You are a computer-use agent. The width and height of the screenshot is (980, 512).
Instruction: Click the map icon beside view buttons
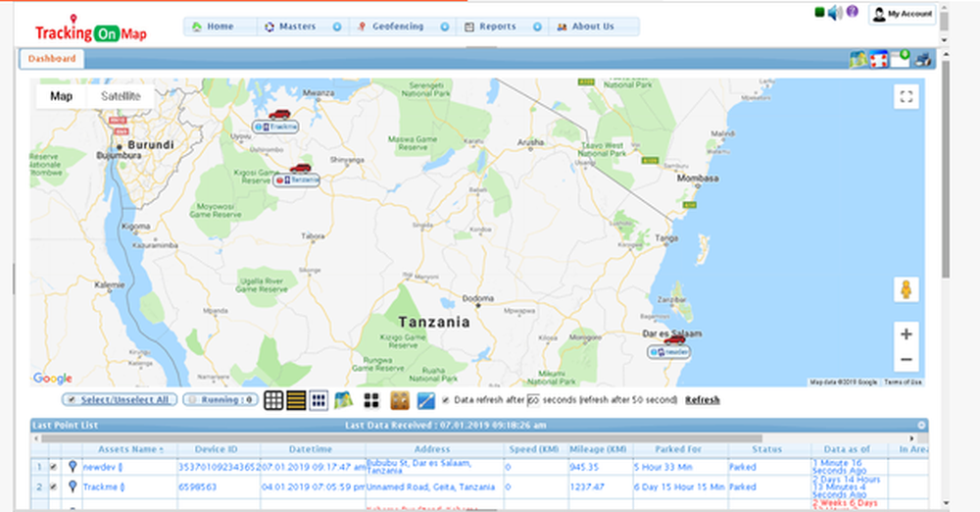click(x=343, y=400)
